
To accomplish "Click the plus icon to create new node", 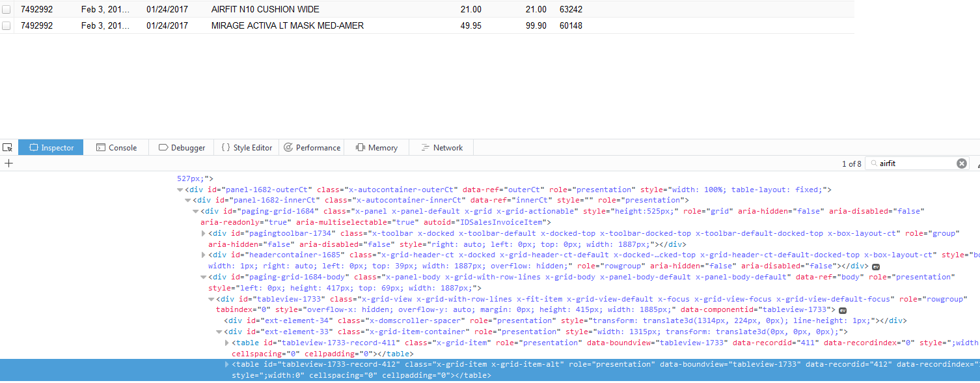I will point(8,163).
